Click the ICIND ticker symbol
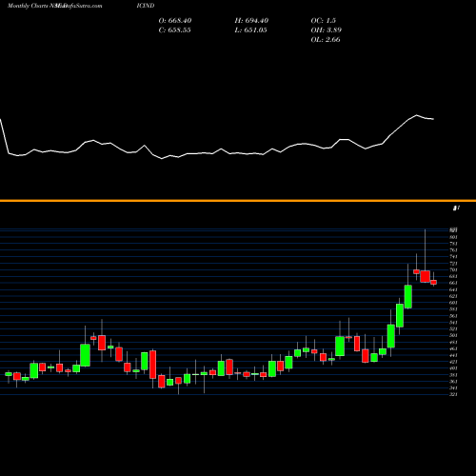Screen dimensions: 476x476 click(146, 6)
